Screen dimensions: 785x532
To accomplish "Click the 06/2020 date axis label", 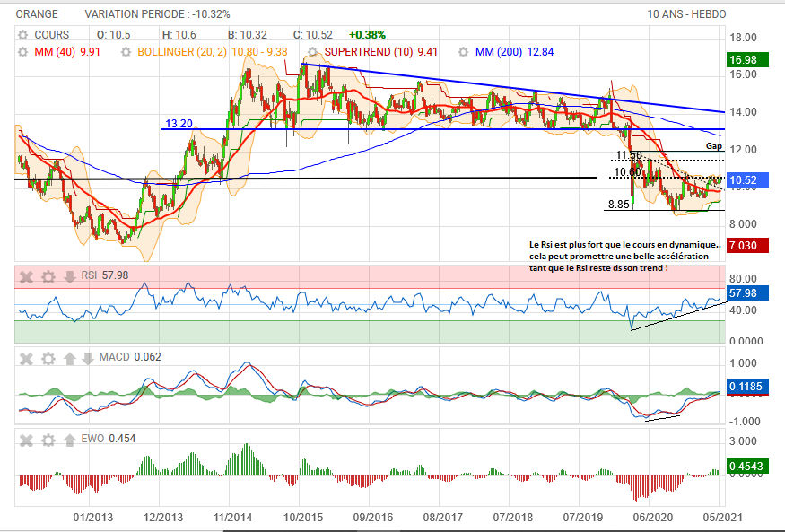I will [653, 518].
